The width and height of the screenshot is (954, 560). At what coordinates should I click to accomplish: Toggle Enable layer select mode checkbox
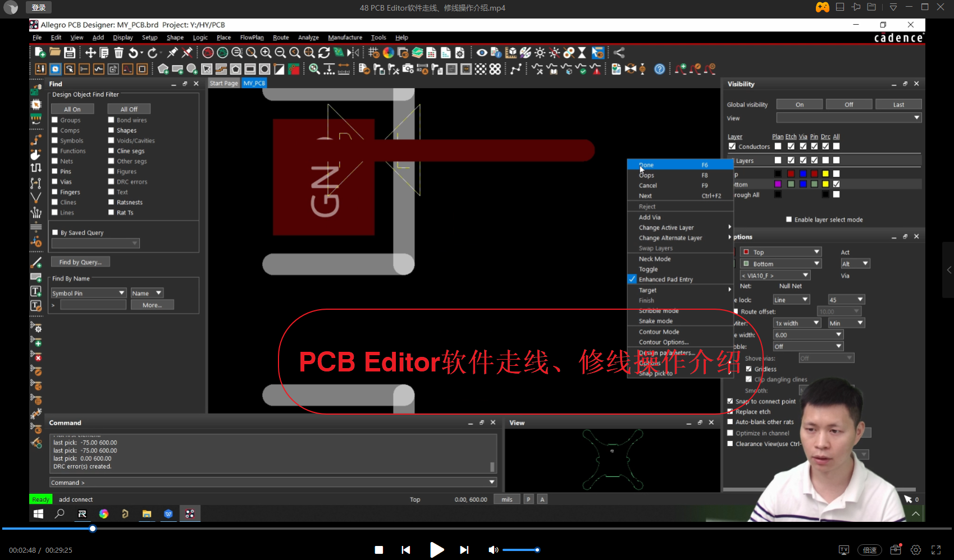tap(789, 219)
